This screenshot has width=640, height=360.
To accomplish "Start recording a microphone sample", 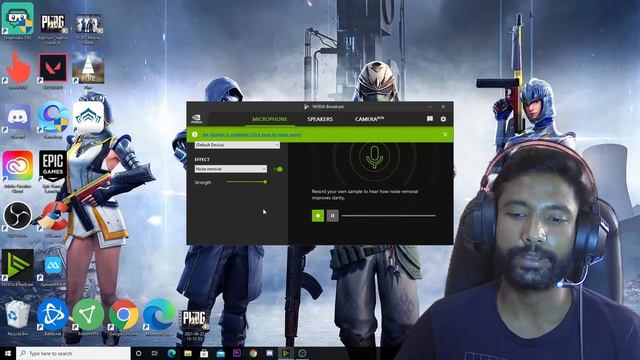I will click(x=318, y=216).
